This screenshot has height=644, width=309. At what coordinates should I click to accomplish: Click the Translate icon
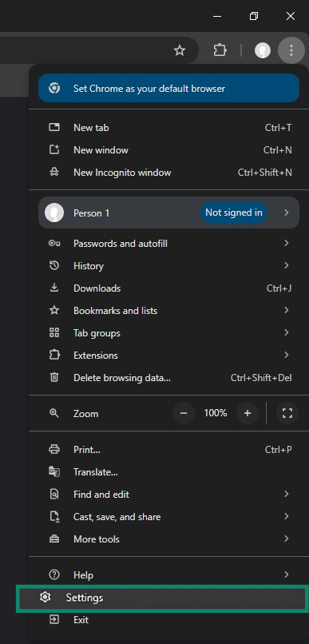(54, 472)
